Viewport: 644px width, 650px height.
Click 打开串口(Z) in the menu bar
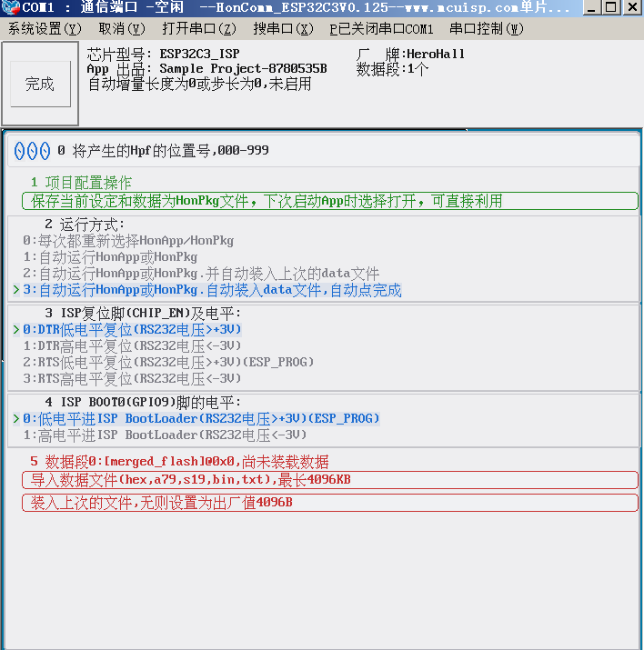tap(199, 28)
